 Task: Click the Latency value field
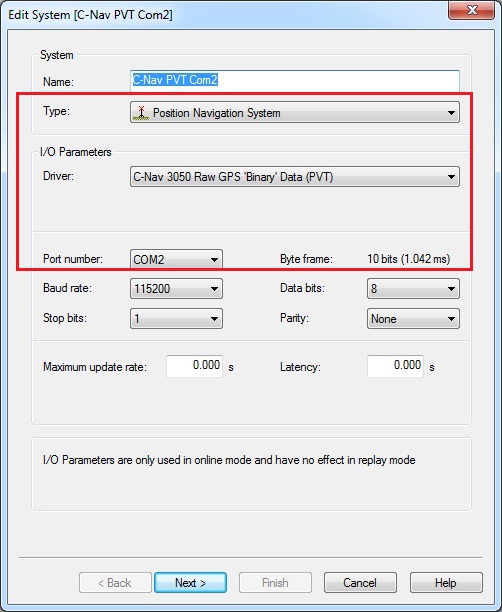pyautogui.click(x=395, y=366)
